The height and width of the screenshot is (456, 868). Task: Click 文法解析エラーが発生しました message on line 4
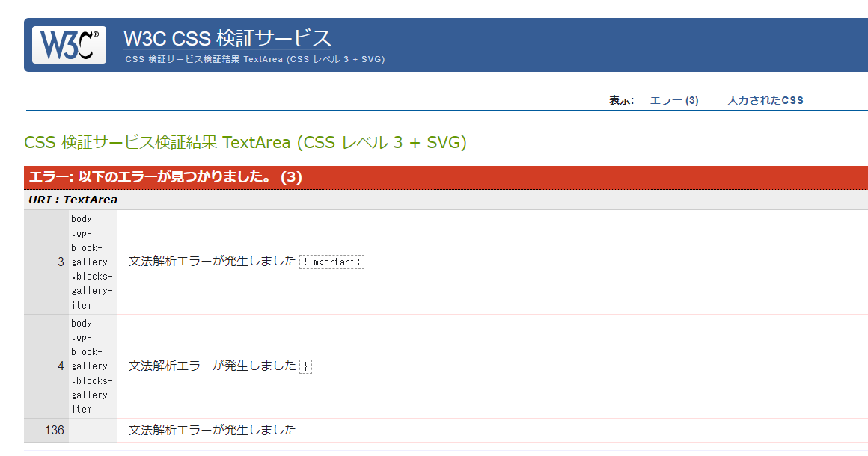tap(213, 366)
